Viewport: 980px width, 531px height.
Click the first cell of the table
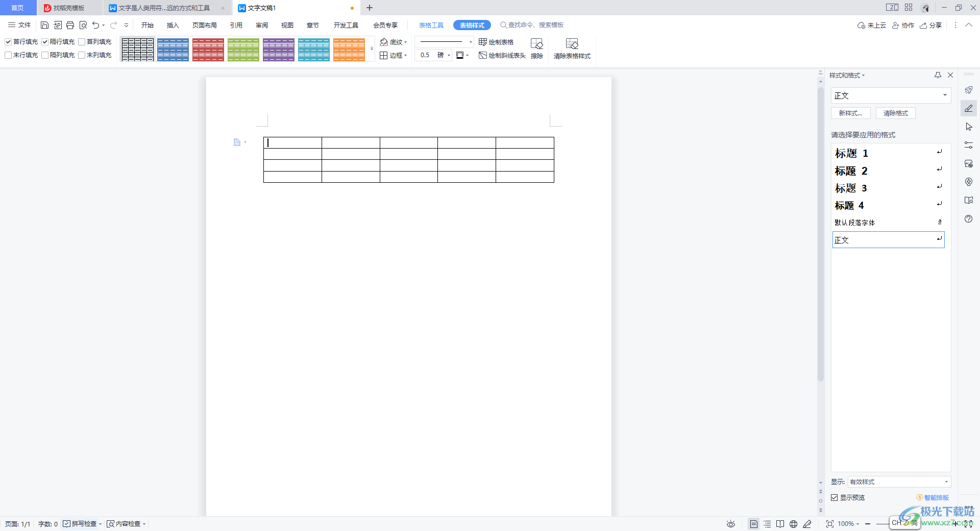(292, 142)
